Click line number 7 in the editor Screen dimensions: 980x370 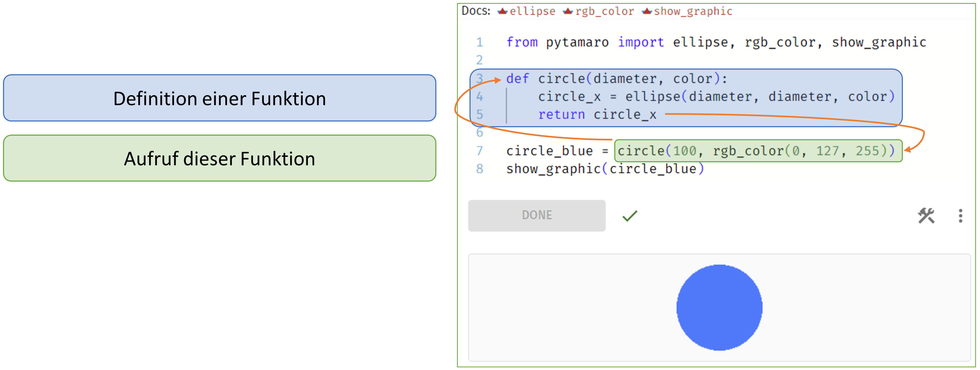pos(479,151)
